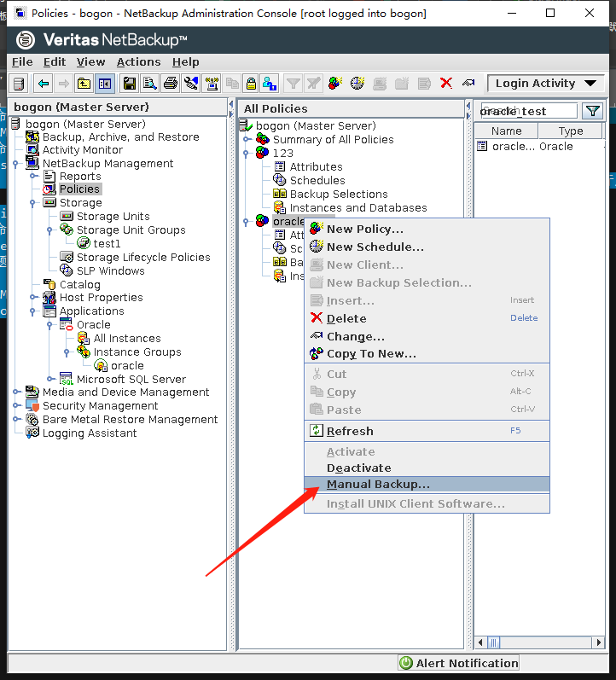
Task: Expand the Security Management node
Action: pos(15,406)
